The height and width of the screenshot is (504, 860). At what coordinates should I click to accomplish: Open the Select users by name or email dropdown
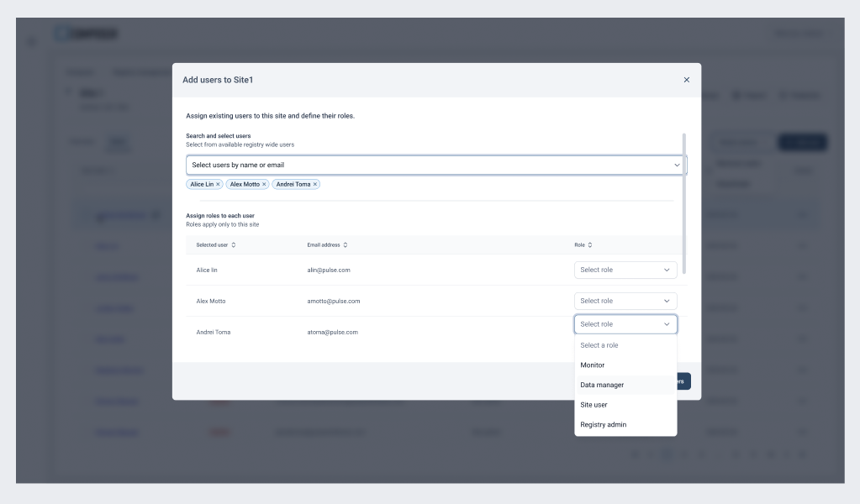coord(436,165)
